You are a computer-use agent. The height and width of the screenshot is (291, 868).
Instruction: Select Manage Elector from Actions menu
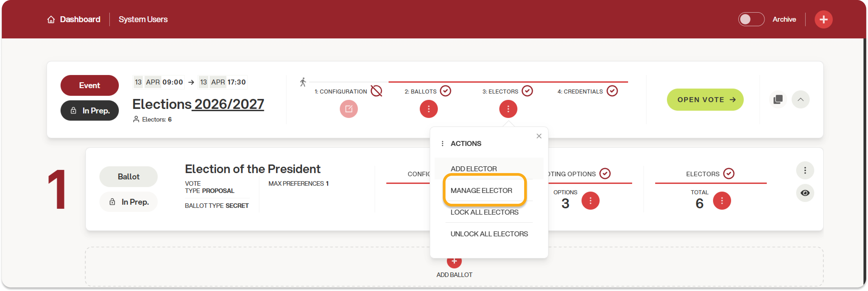481,191
